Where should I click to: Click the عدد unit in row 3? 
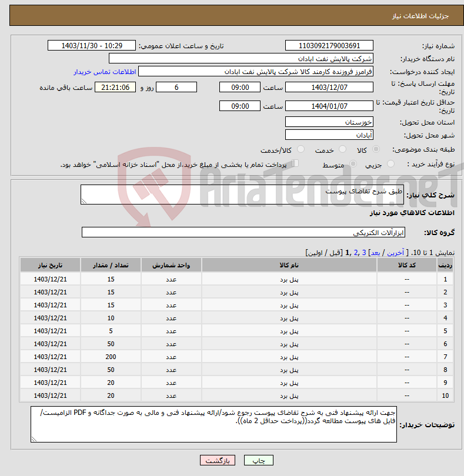pos(171,306)
